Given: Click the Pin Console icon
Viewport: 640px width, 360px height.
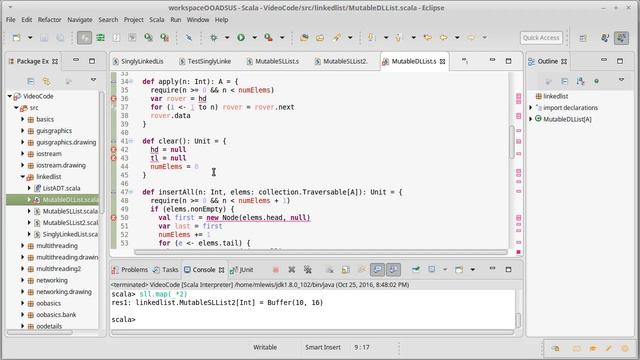Looking at the screenshot, I should (416, 270).
